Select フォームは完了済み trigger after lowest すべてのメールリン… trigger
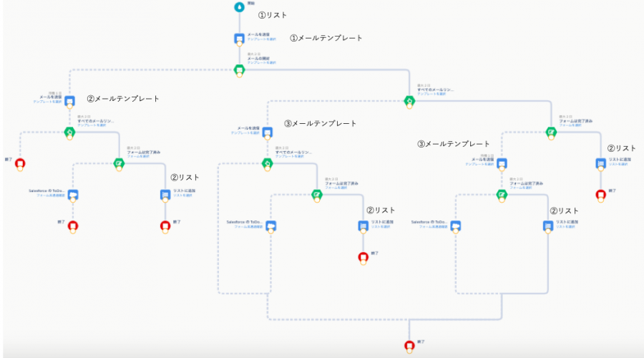This screenshot has width=644, height=358. coord(317,195)
